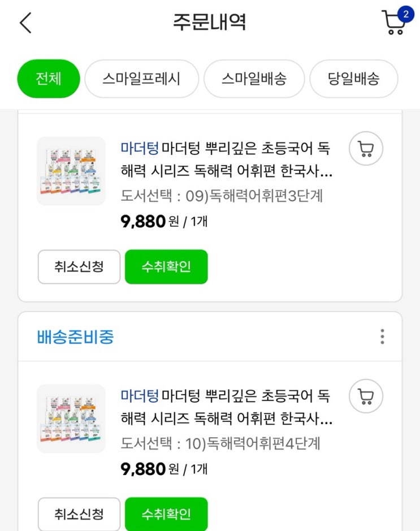Screen dimensions: 420x531
Task: Open the three-dot menu beside 배송준비중
Action: pyautogui.click(x=382, y=336)
